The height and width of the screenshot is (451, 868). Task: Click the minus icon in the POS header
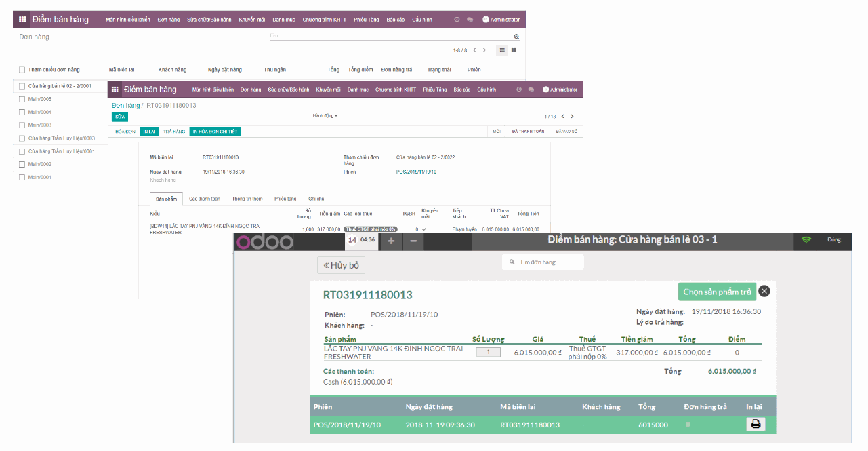tap(413, 241)
